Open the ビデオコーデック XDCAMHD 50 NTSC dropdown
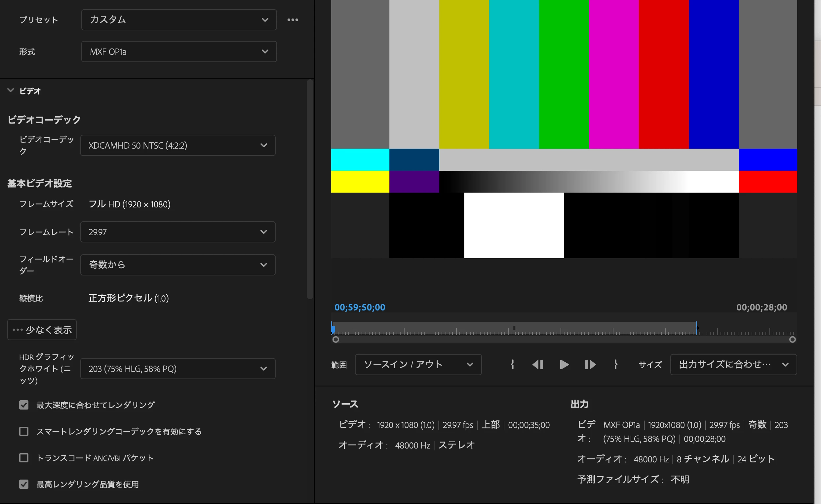This screenshot has height=504, width=821. coord(178,145)
